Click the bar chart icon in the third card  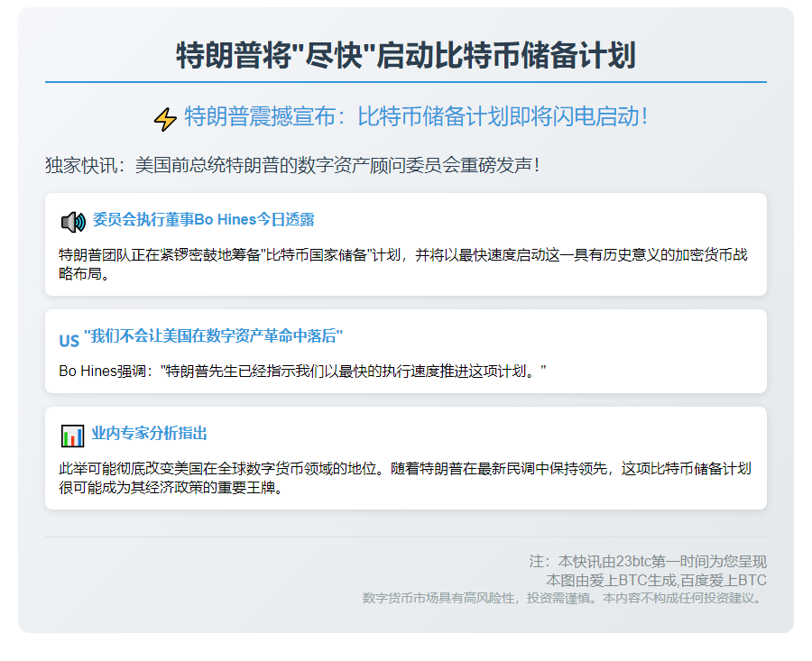pyautogui.click(x=72, y=436)
